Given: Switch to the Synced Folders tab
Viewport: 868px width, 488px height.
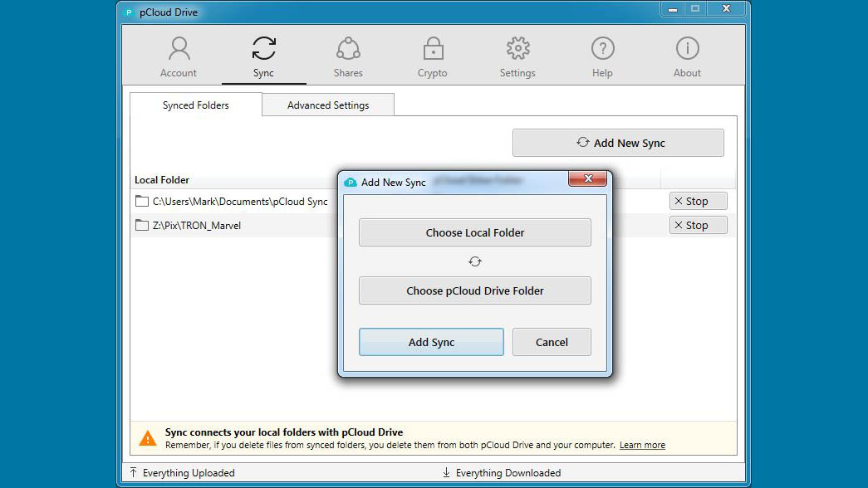Looking at the screenshot, I should click(x=195, y=105).
